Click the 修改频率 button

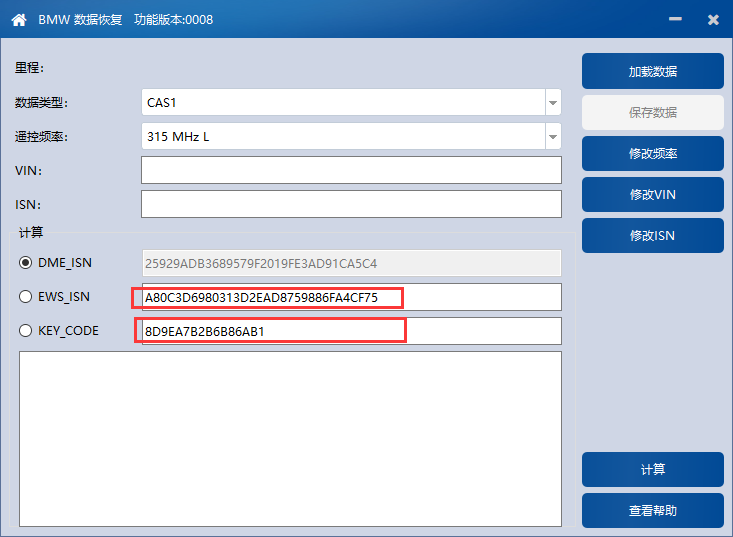tap(653, 153)
